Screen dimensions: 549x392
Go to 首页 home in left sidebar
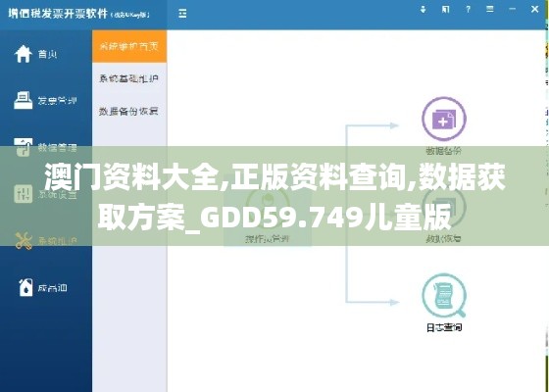(35, 54)
